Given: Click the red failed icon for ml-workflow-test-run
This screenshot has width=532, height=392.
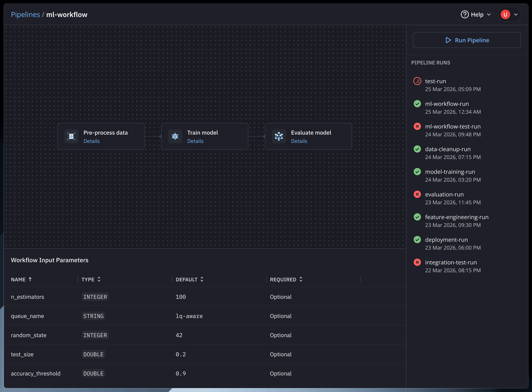Looking at the screenshot, I should (417, 127).
